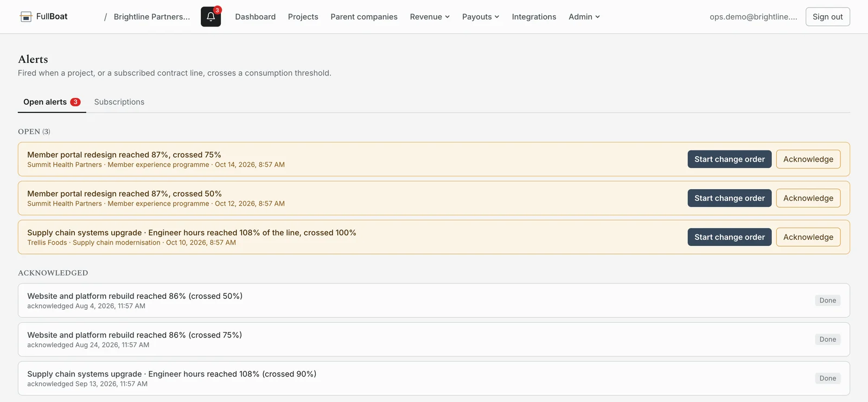
Task: Click the Oct 12, 2026 alert subtitle
Action: pyautogui.click(x=156, y=204)
